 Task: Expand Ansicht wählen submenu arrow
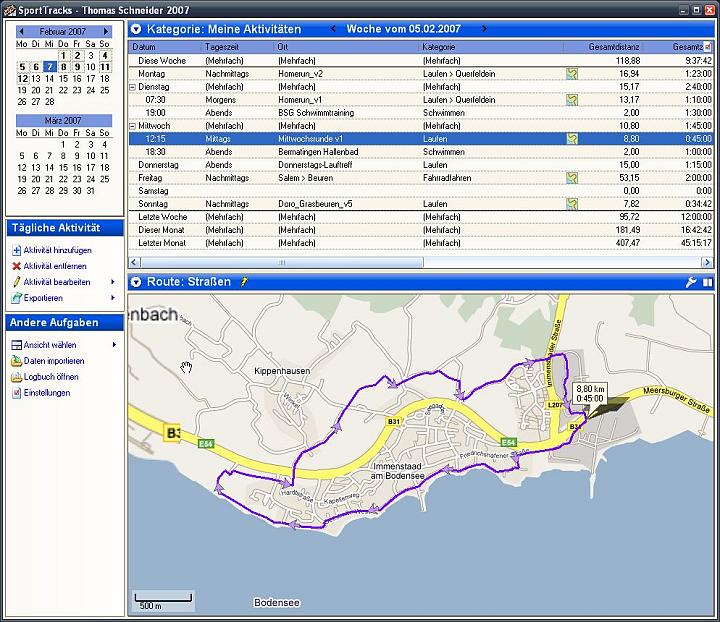[114, 345]
